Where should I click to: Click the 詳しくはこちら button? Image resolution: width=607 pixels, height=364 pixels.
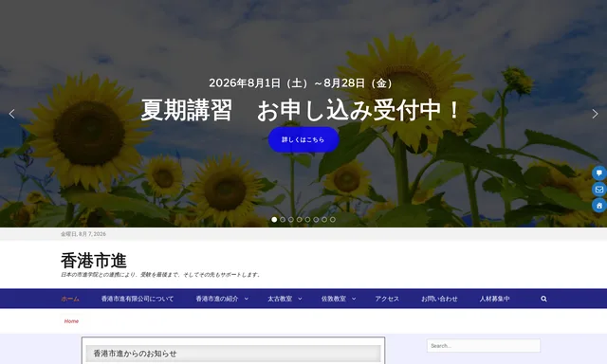(x=303, y=139)
